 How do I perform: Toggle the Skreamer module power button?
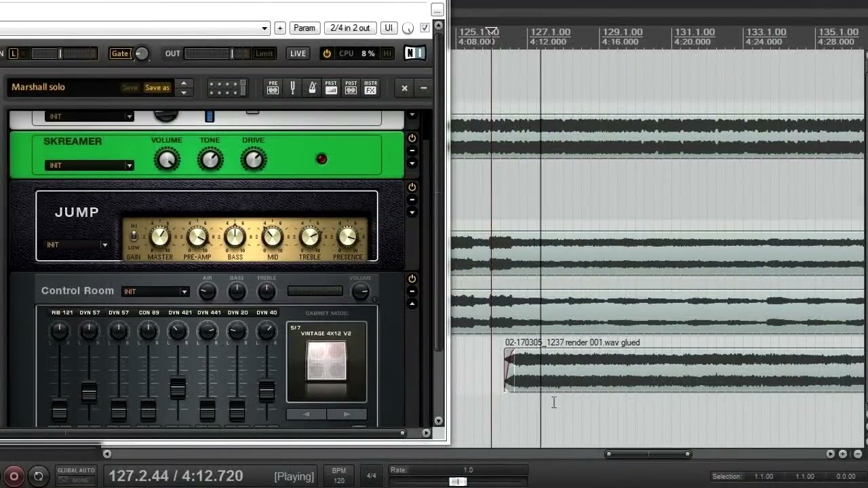[x=412, y=138]
